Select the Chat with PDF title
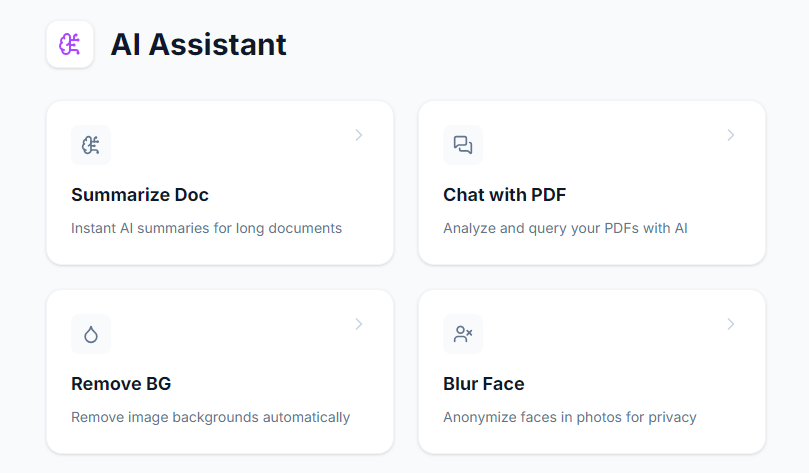Viewport: 809px width, 473px height. (505, 195)
